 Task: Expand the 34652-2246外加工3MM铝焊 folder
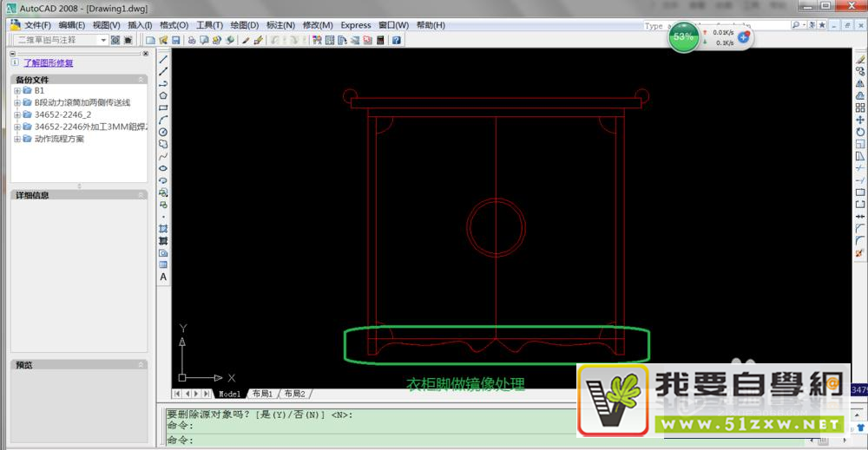click(x=17, y=127)
